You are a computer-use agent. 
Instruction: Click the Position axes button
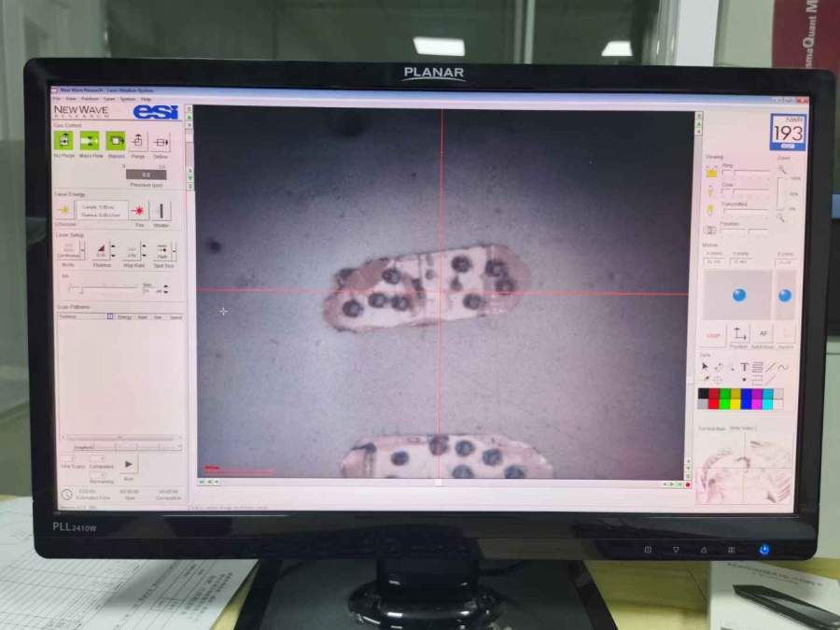tap(739, 334)
